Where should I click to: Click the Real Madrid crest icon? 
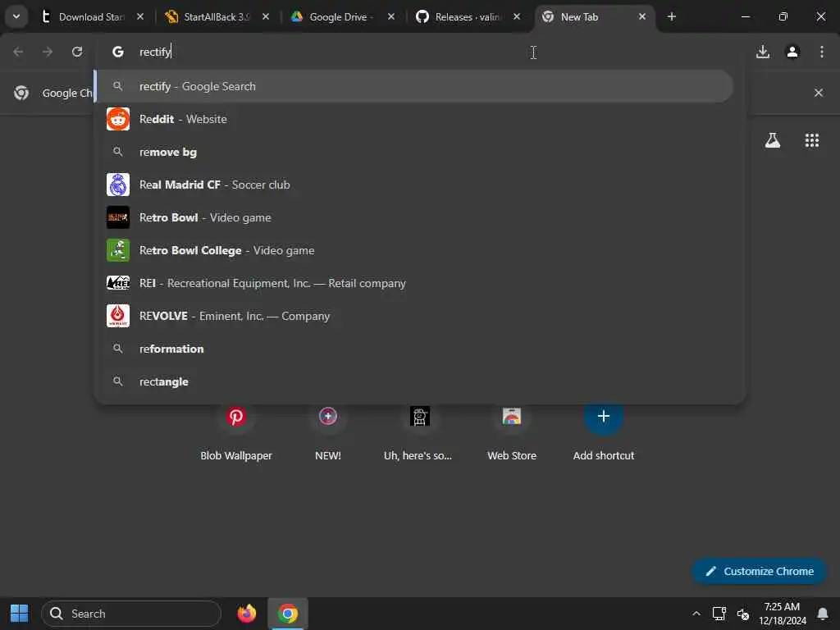coord(118,185)
